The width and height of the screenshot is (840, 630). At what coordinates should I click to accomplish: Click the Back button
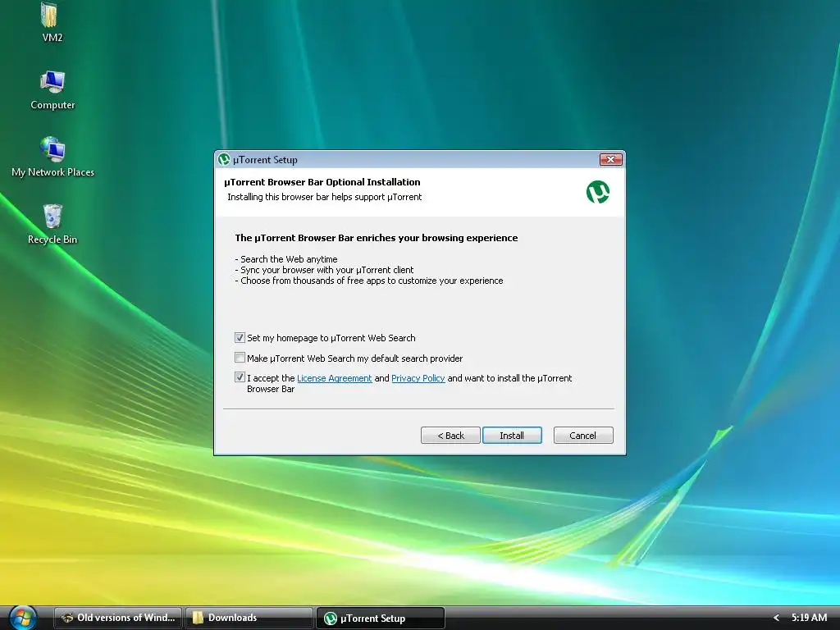450,436
